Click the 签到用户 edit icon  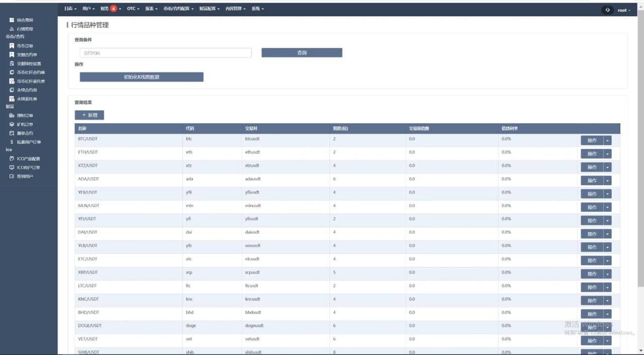point(12,177)
